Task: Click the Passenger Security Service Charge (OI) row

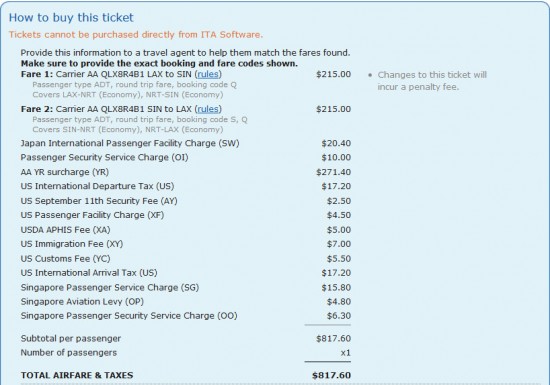Action: [186, 157]
